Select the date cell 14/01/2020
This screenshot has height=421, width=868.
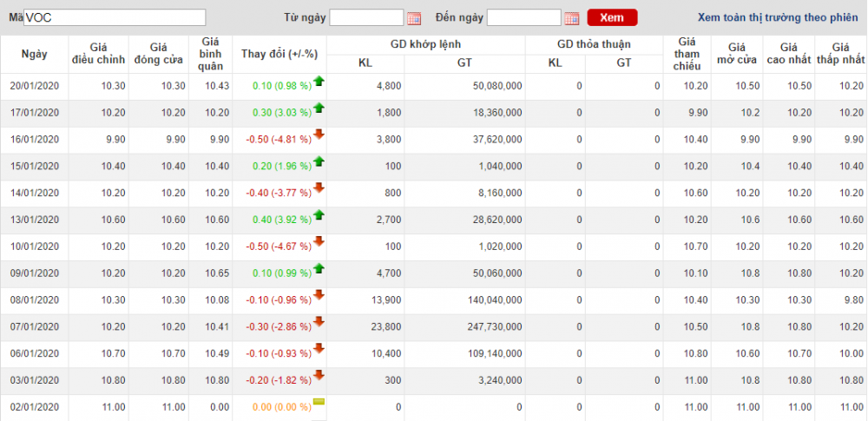35,194
